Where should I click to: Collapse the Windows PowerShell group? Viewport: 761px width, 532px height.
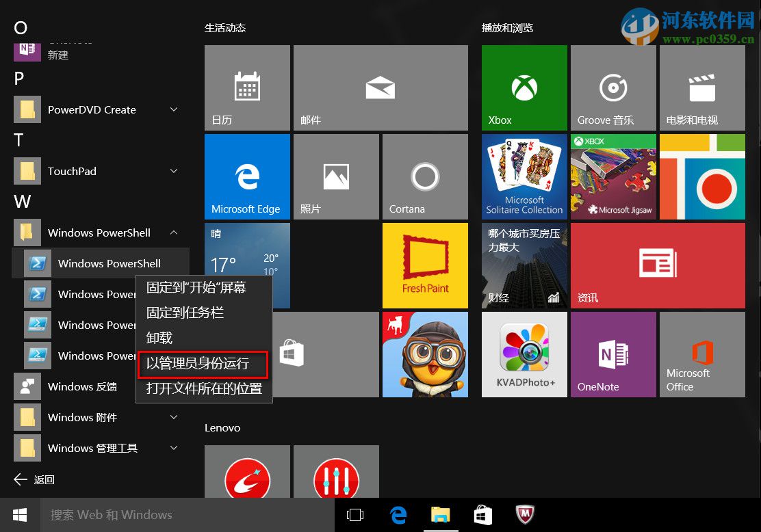174,232
